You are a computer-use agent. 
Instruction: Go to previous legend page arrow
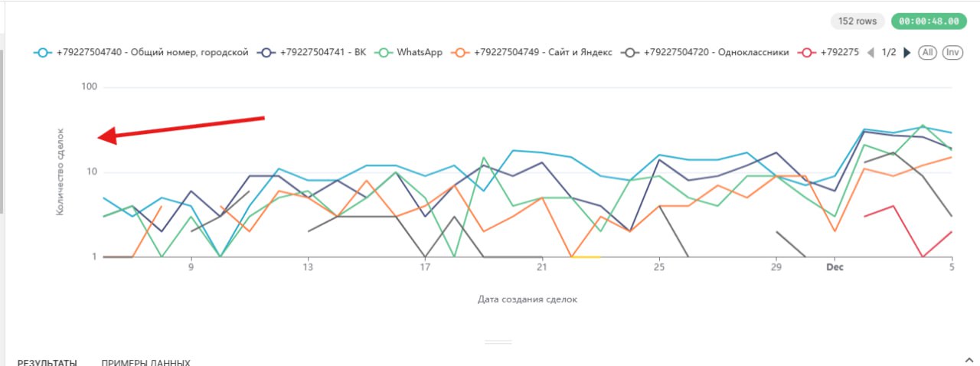[871, 52]
